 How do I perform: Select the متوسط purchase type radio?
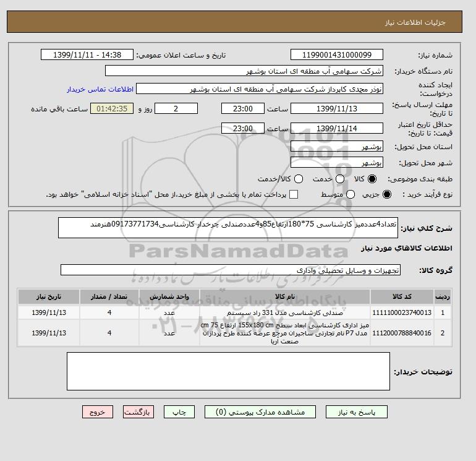tap(351, 194)
